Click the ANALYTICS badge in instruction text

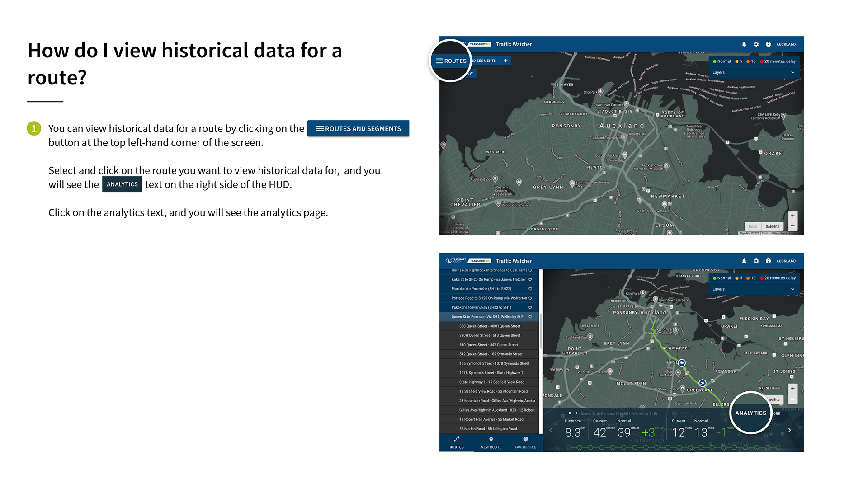click(122, 184)
